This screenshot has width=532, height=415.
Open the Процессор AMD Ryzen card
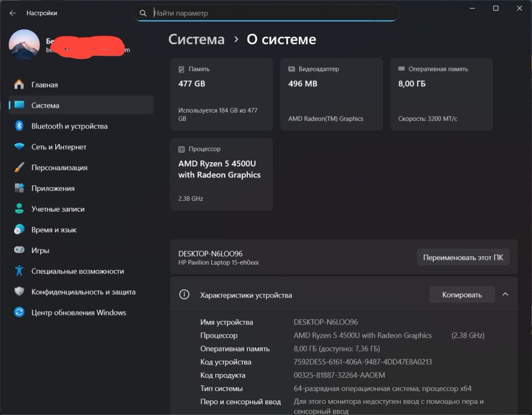coord(222,174)
